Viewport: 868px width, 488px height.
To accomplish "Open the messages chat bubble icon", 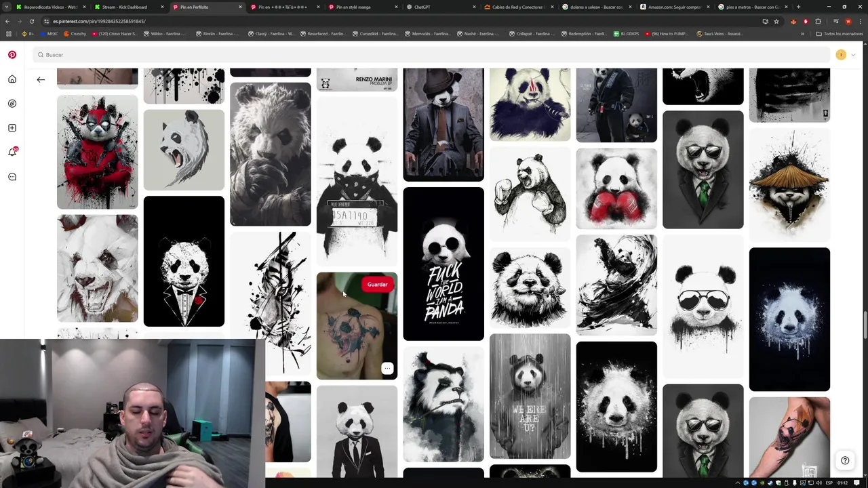I will 12,177.
